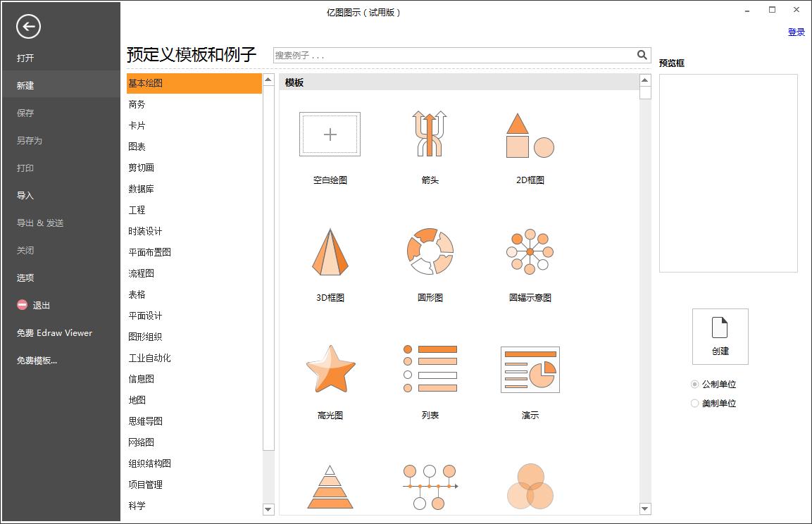The height and width of the screenshot is (524, 812).
Task: Select 公制单位 measurement option
Action: [695, 384]
